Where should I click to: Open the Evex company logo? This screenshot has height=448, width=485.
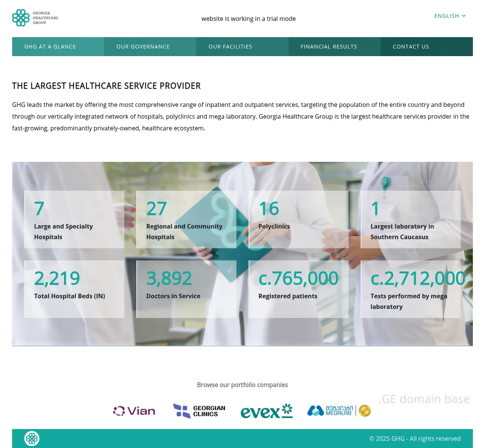[x=266, y=411]
